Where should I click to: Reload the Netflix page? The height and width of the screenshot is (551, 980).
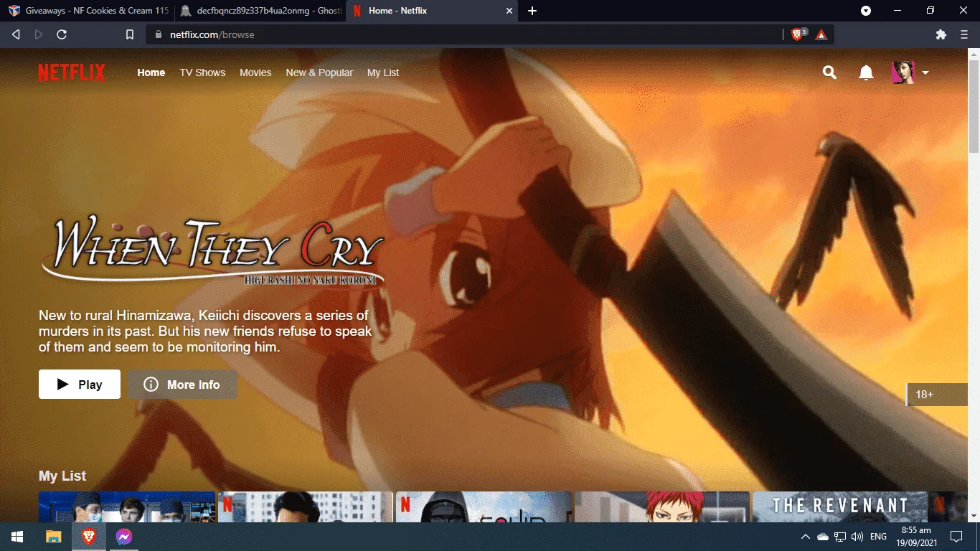(62, 34)
